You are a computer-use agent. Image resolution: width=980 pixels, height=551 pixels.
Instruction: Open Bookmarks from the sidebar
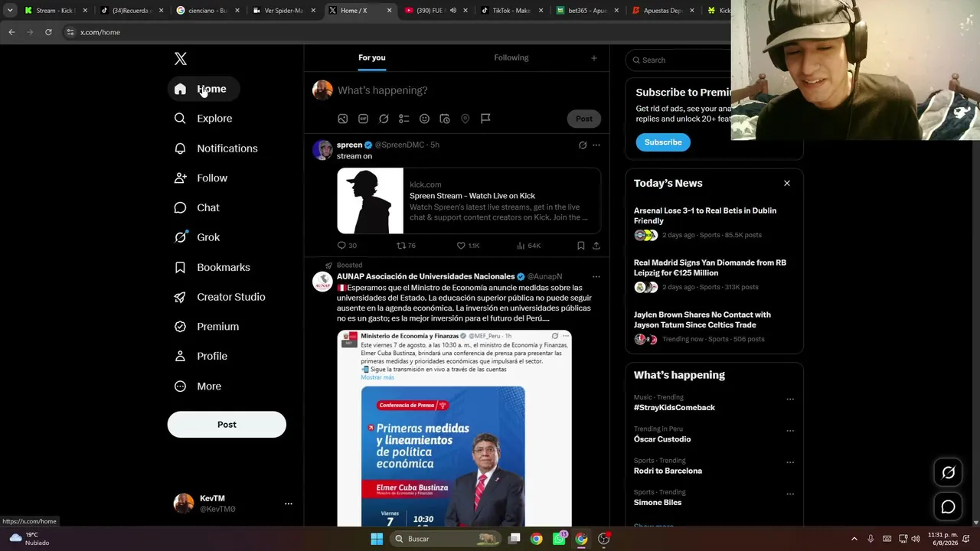pos(213,267)
